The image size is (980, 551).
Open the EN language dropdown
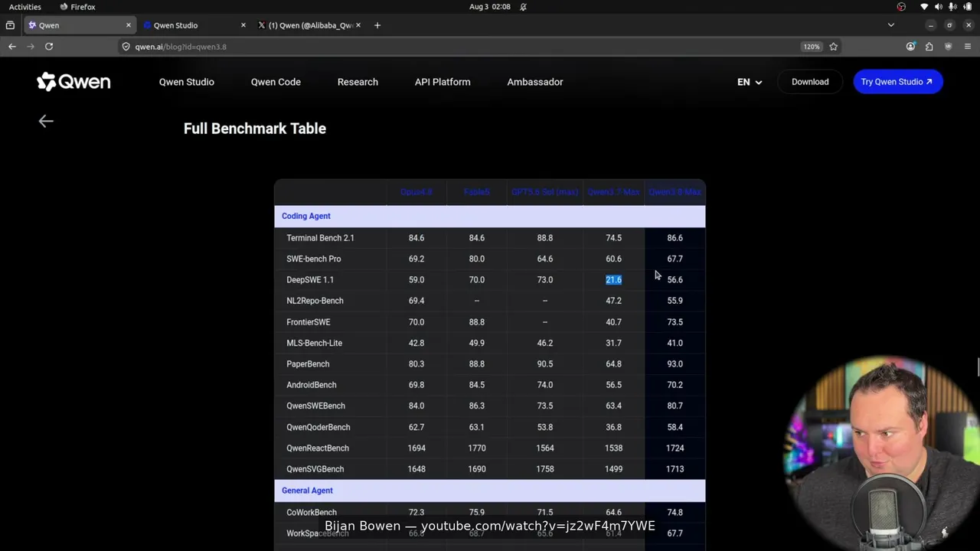[x=750, y=82]
